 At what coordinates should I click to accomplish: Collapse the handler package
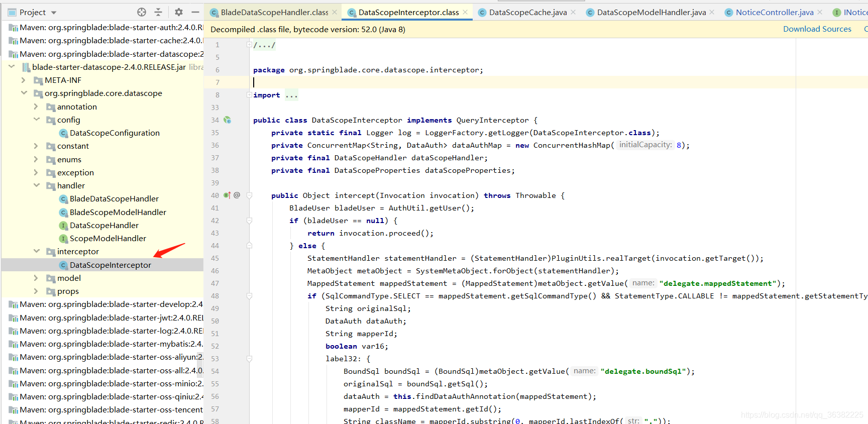click(x=36, y=185)
